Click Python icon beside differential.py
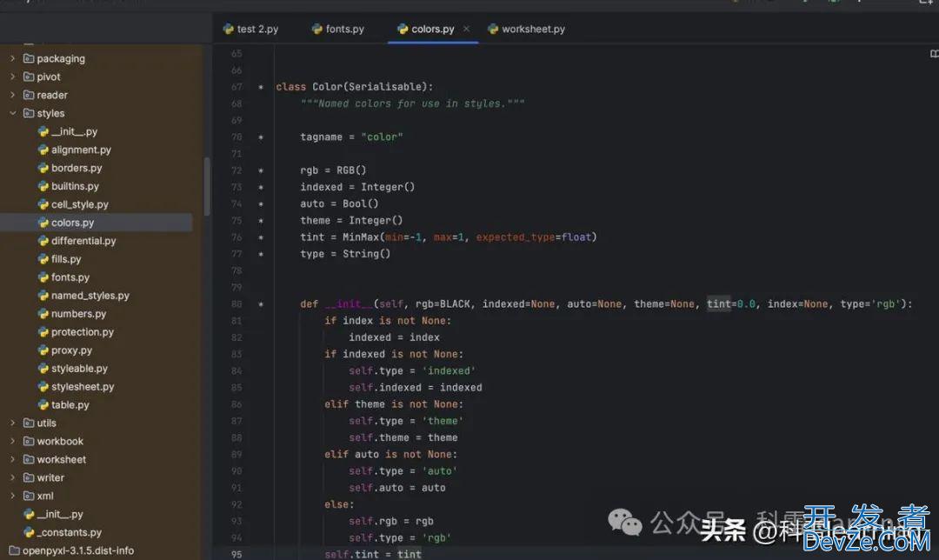This screenshot has width=939, height=560. [43, 241]
